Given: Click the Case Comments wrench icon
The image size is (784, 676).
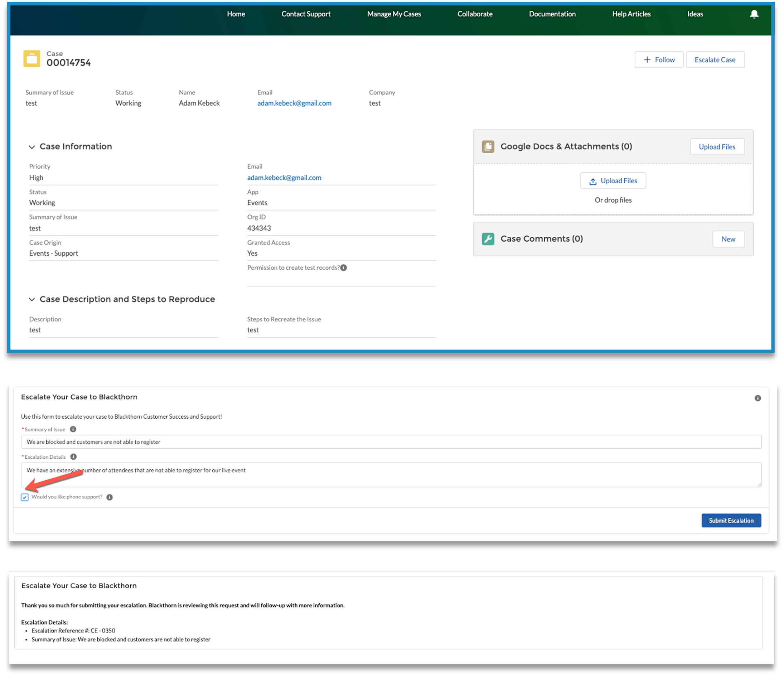Looking at the screenshot, I should [488, 239].
